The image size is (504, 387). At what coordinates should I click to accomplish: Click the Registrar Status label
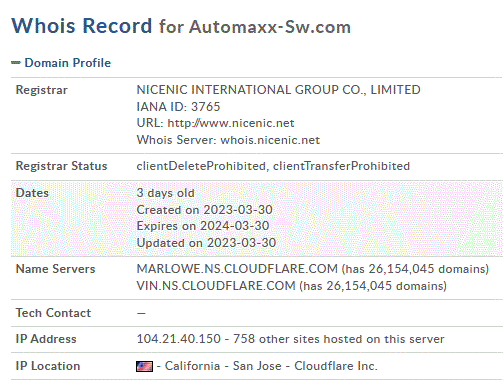[61, 166]
